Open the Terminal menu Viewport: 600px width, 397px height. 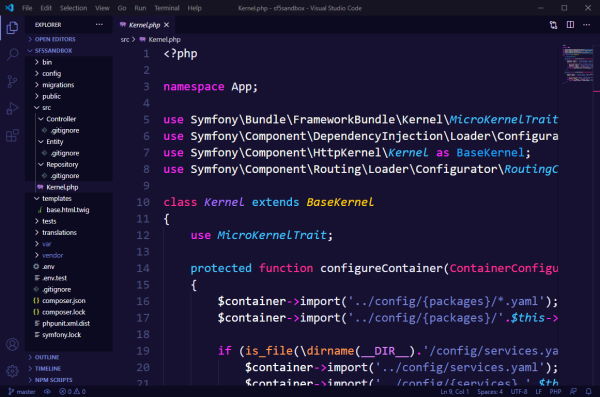pos(167,8)
